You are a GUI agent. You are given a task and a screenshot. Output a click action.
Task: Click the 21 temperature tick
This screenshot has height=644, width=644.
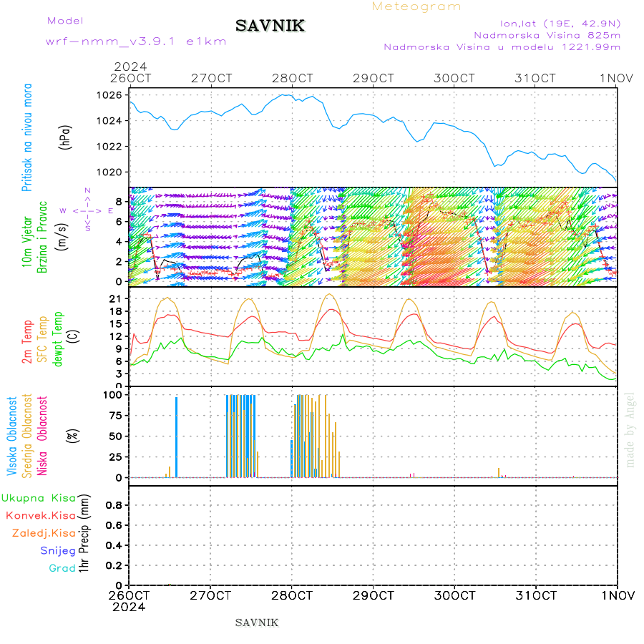(x=116, y=299)
